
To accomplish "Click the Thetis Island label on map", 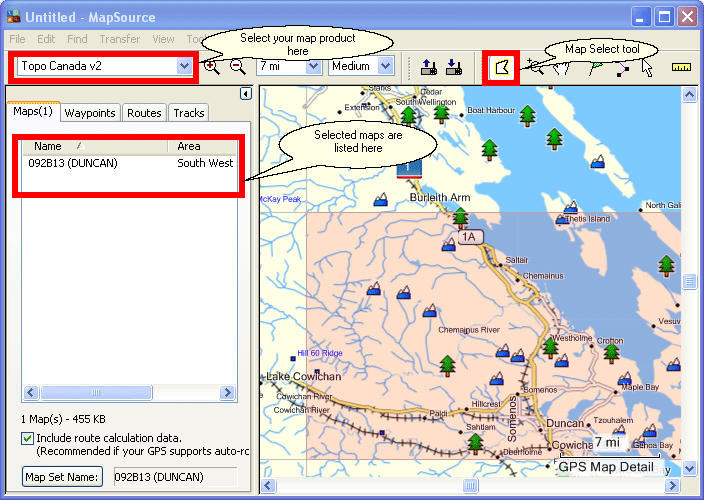I will click(x=588, y=219).
